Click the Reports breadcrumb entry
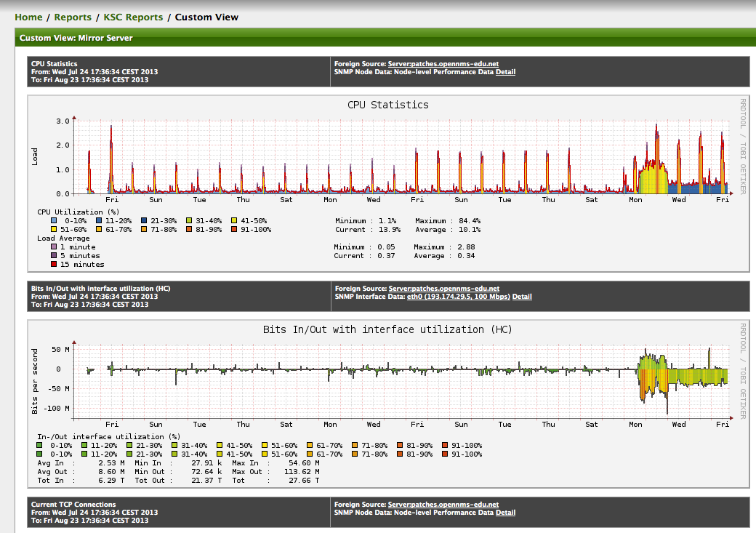The height and width of the screenshot is (533, 756). (73, 17)
